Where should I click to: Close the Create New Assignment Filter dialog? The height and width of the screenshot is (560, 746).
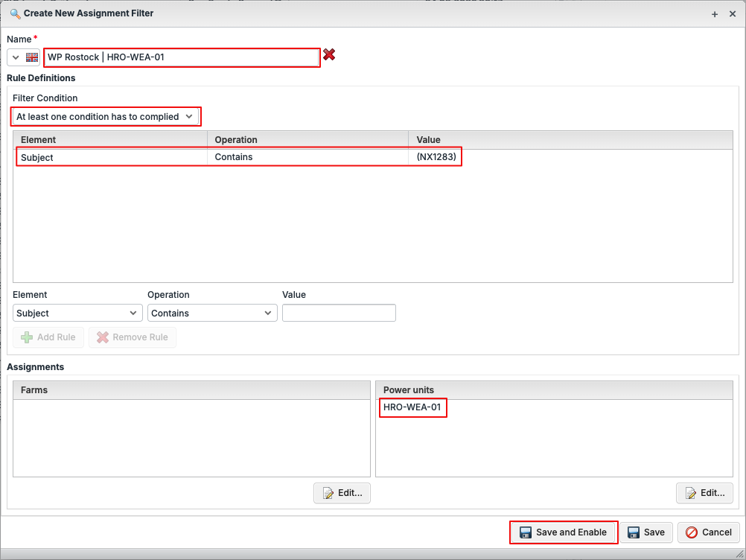(733, 14)
